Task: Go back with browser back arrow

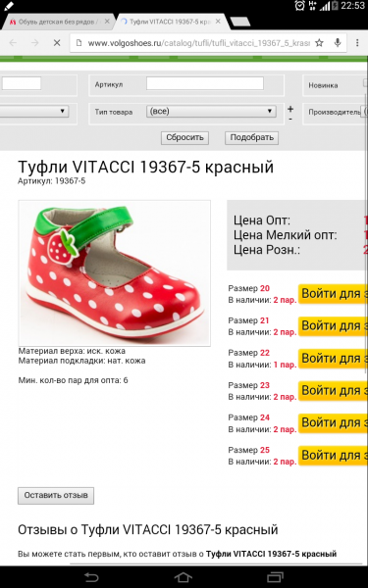Action: [x=13, y=43]
